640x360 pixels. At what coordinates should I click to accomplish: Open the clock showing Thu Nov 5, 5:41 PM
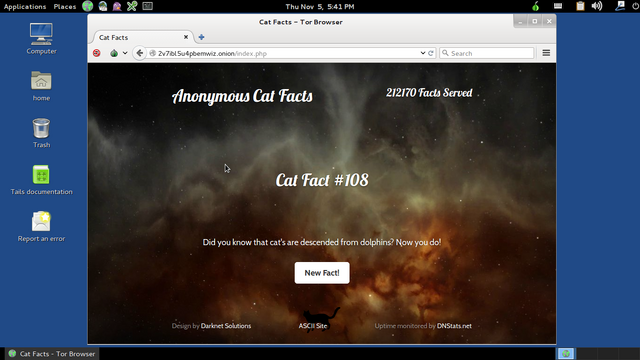point(320,7)
